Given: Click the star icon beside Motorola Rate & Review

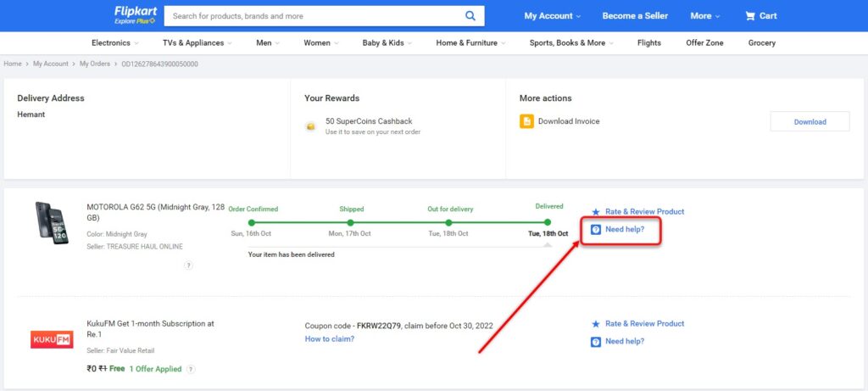Looking at the screenshot, I should (596, 211).
